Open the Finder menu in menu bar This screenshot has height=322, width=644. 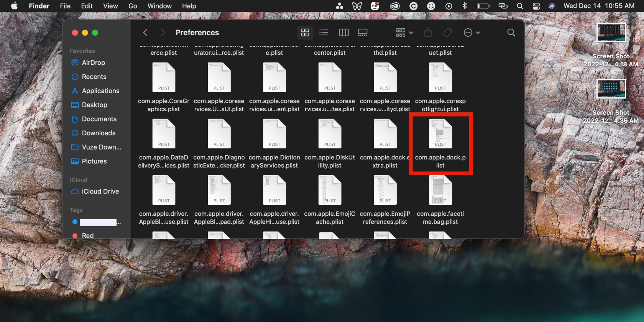point(39,6)
